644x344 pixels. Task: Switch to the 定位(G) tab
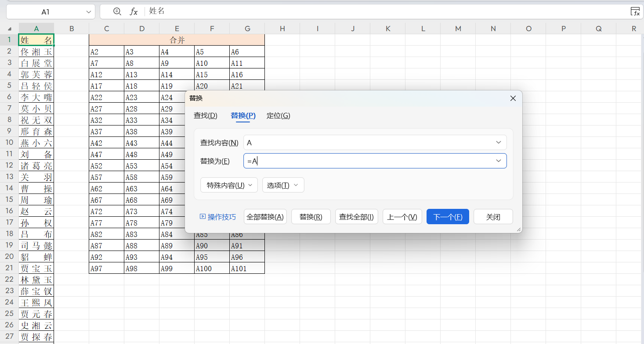click(x=278, y=115)
